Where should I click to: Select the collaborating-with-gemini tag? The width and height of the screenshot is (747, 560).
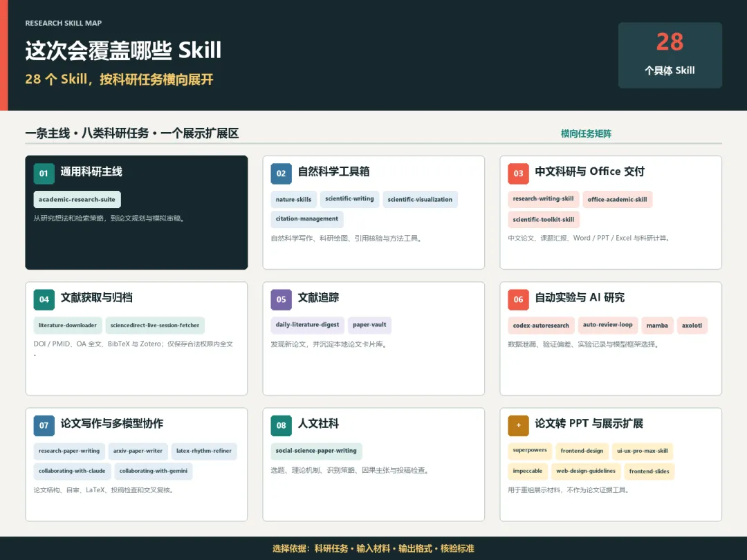coord(154,471)
